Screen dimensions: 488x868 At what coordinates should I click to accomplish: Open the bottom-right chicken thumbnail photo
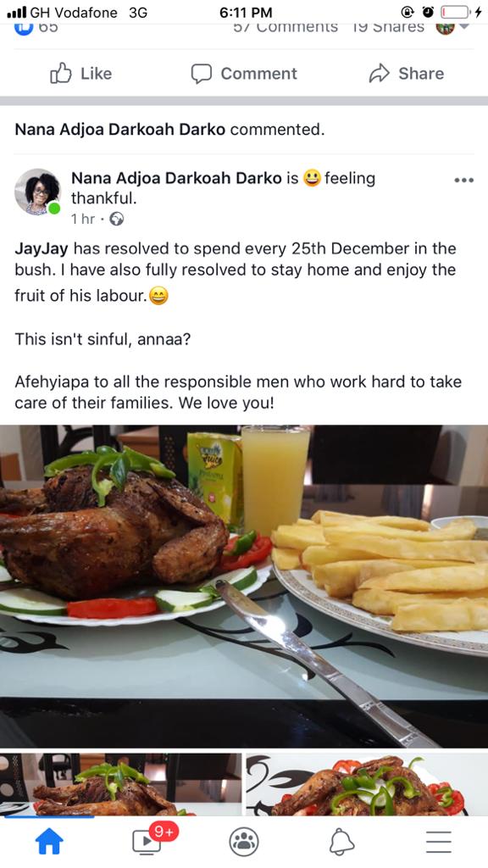tap(367, 784)
